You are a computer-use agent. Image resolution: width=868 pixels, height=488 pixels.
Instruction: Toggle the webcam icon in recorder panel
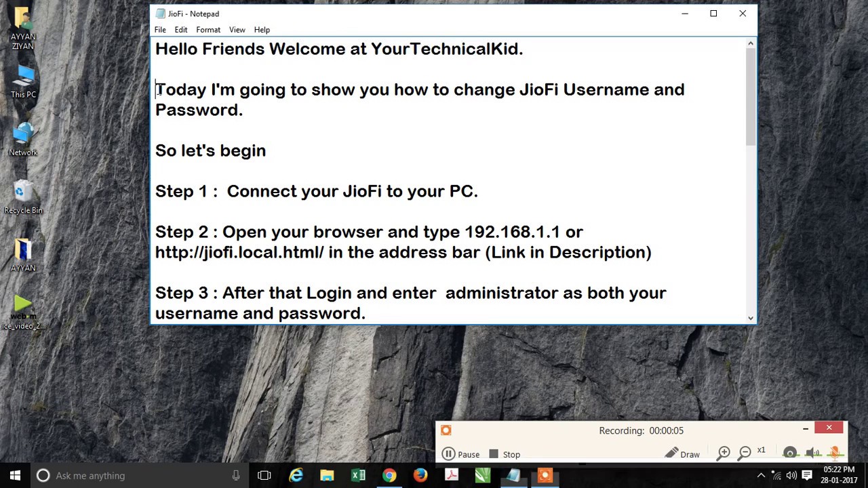790,453
